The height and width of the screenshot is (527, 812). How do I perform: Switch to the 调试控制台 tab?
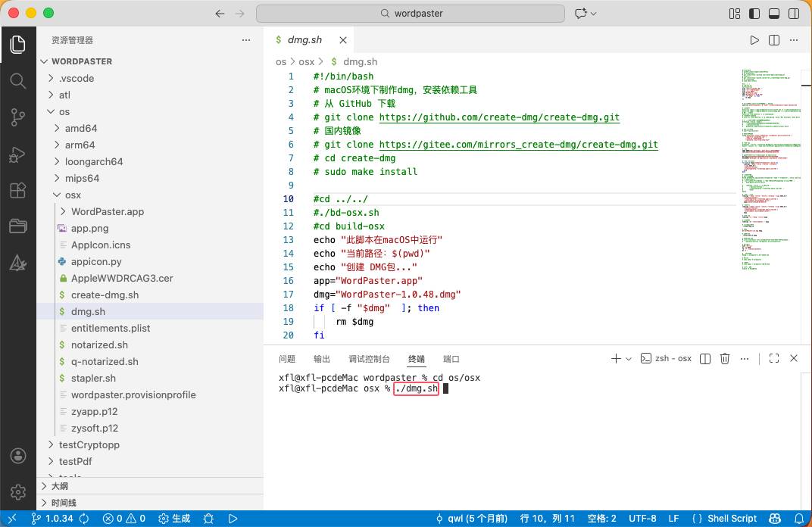369,359
